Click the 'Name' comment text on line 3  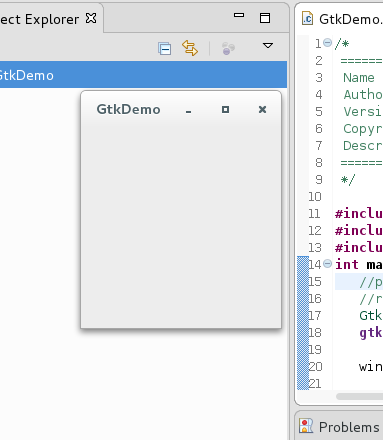[x=359, y=78]
